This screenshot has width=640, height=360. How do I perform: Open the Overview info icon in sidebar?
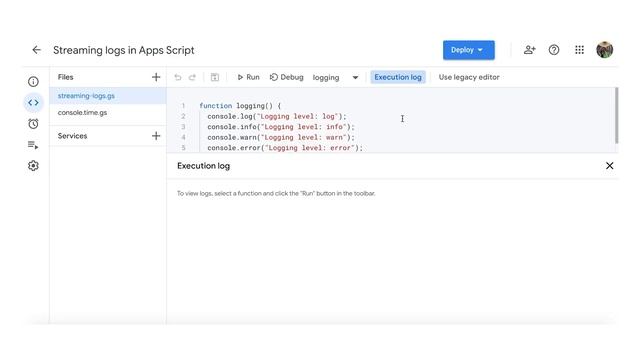[33, 82]
